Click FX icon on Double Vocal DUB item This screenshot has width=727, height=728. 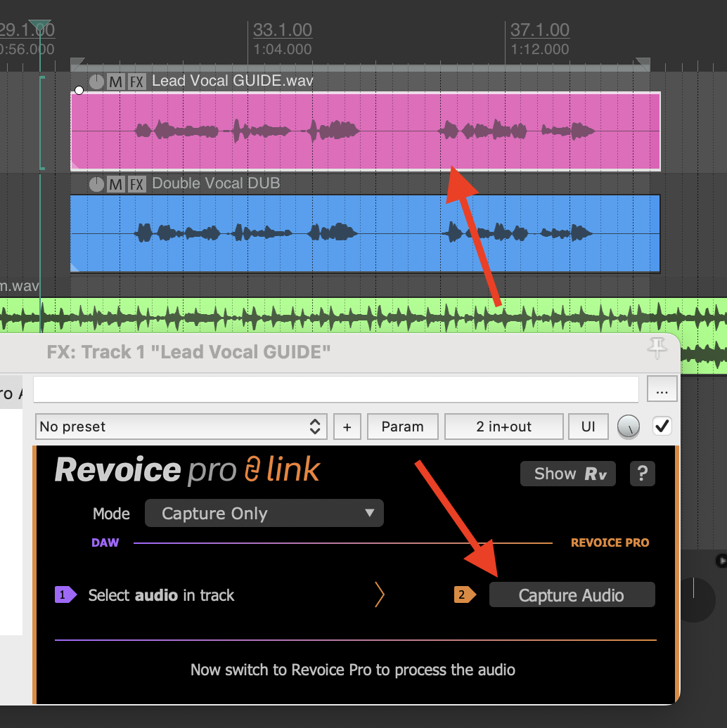click(137, 185)
